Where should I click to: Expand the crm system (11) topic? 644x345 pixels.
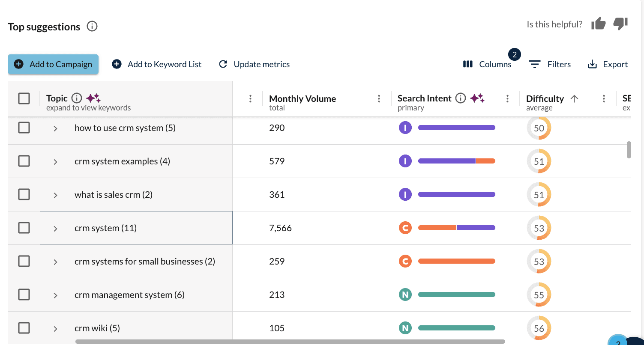point(55,229)
